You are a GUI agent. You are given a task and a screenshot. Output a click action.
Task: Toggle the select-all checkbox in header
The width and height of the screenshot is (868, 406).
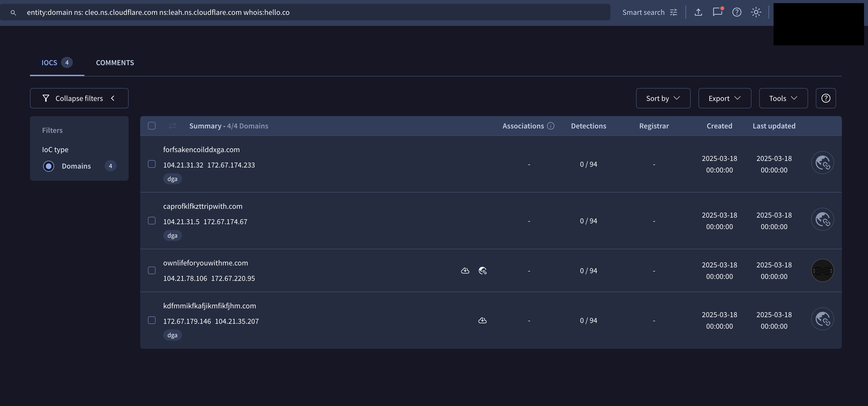(152, 126)
